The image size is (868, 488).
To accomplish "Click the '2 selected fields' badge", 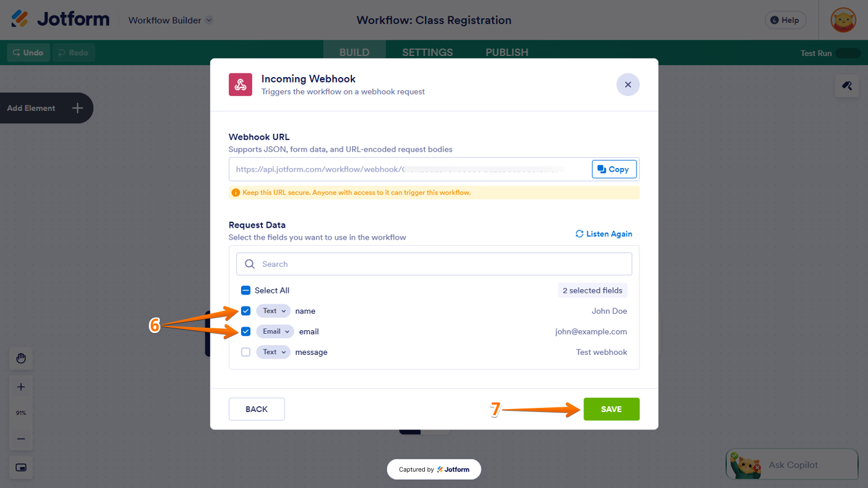I will [x=593, y=290].
